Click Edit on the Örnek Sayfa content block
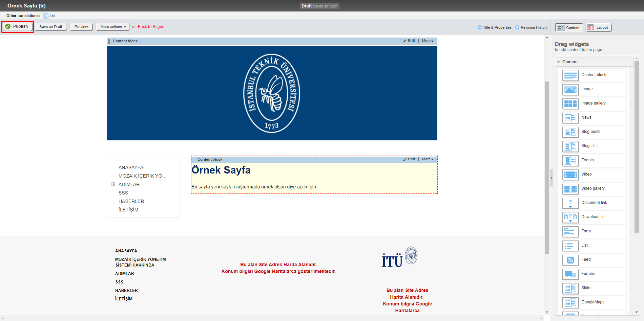The height and width of the screenshot is (321, 644). point(411,159)
